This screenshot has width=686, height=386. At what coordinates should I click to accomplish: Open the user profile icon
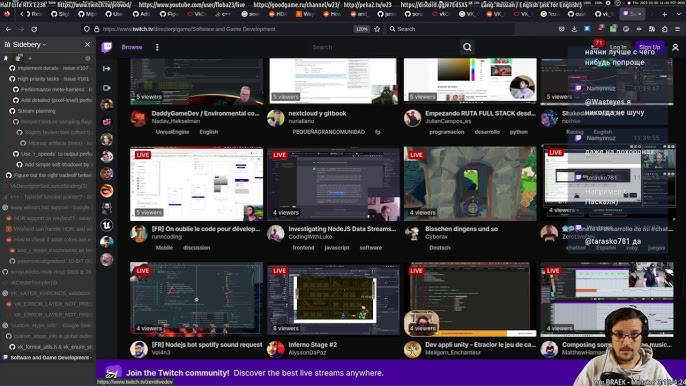click(676, 47)
